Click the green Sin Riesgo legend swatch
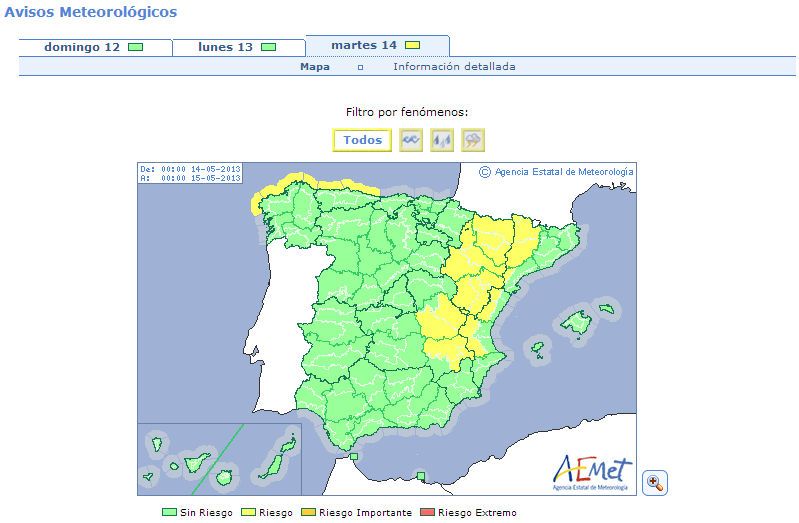 click(x=169, y=512)
